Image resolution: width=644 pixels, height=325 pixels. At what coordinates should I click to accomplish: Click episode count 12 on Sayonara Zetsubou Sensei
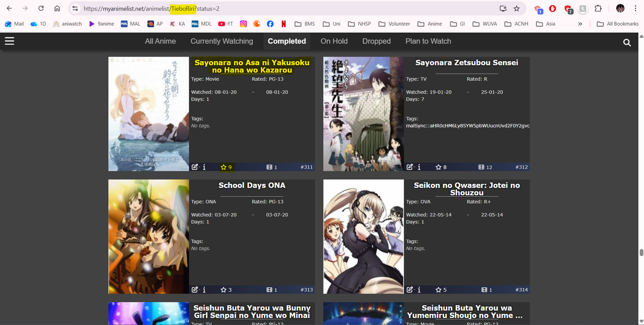485,167
